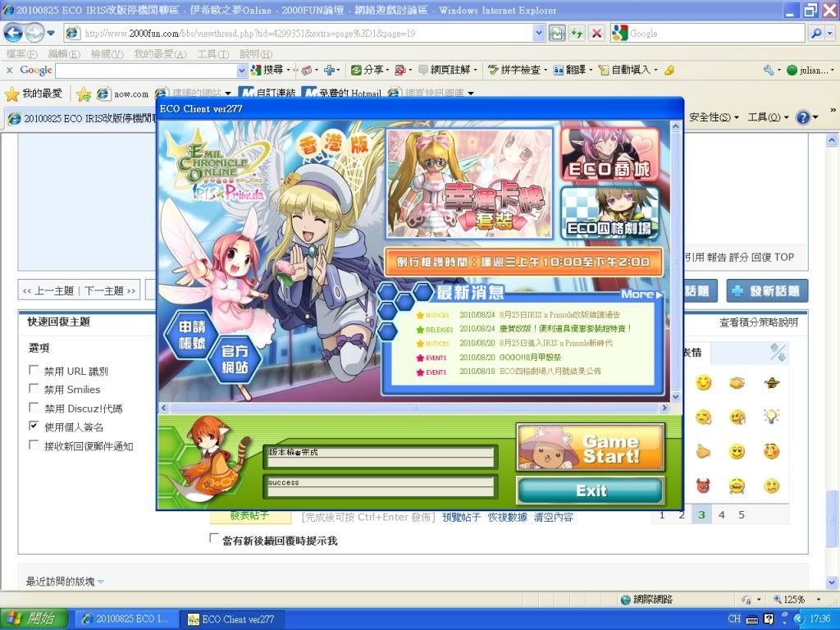Click the 申請帳號 hexagon icon
Screen dimensions: 840x630
(189, 336)
